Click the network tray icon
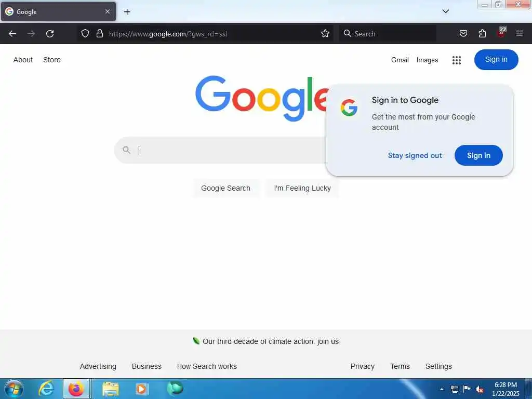 click(454, 389)
